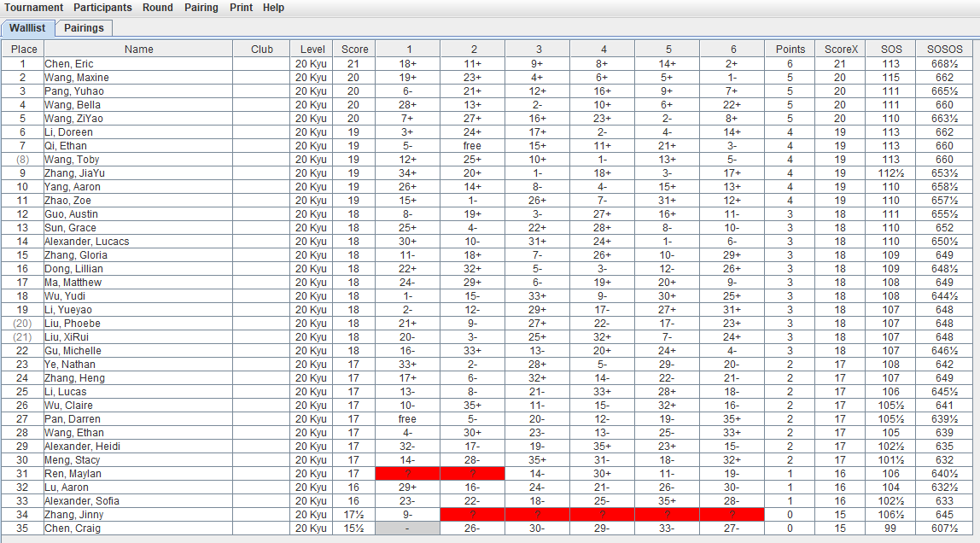980x543 pixels.
Task: Select the name Wang, Maxine
Action: coord(76,78)
